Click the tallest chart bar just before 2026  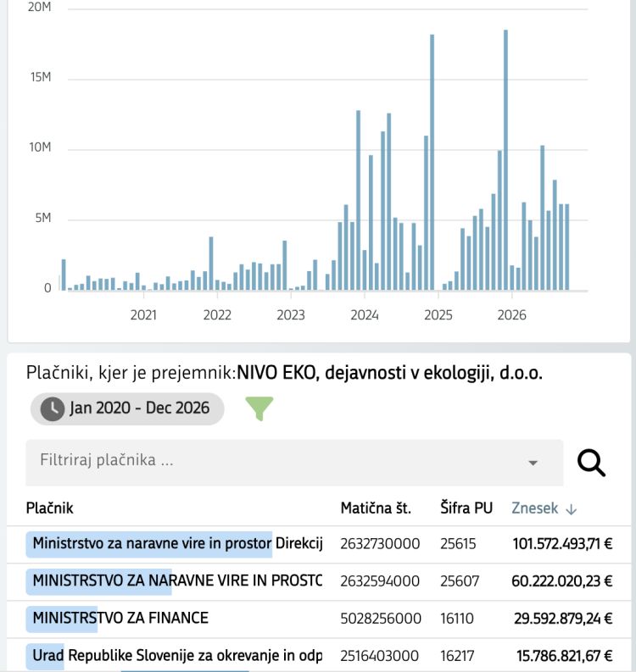505,160
